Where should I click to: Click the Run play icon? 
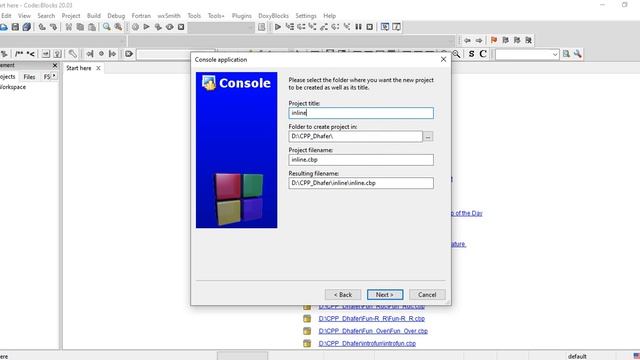pyautogui.click(x=147, y=27)
